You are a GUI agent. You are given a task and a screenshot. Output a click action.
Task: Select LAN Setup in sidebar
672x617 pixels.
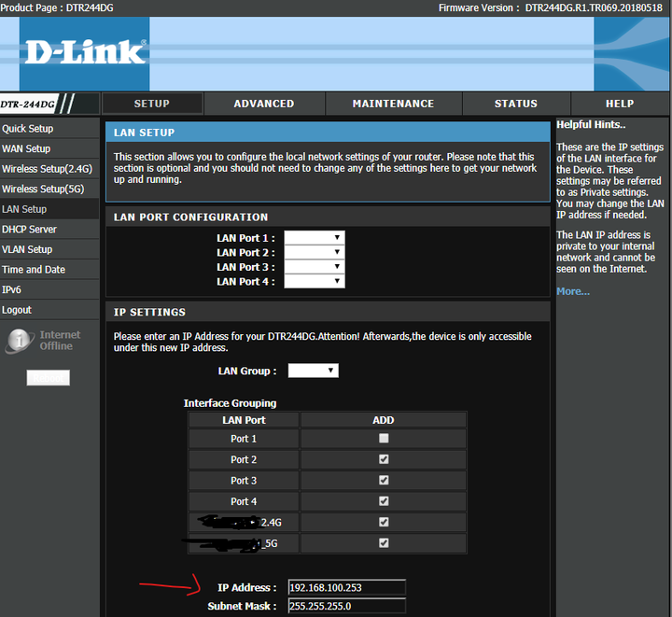coord(49,209)
